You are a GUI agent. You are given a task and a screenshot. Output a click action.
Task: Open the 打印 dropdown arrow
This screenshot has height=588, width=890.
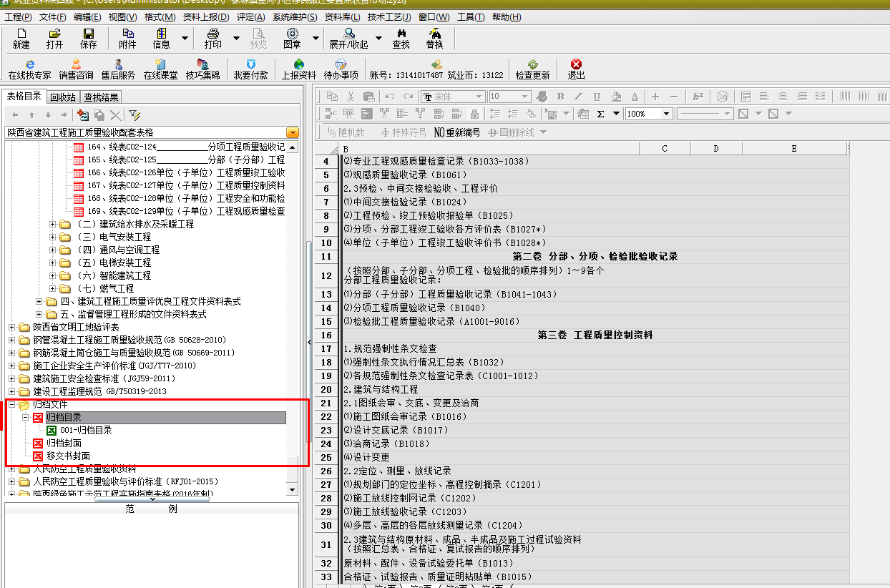point(237,38)
